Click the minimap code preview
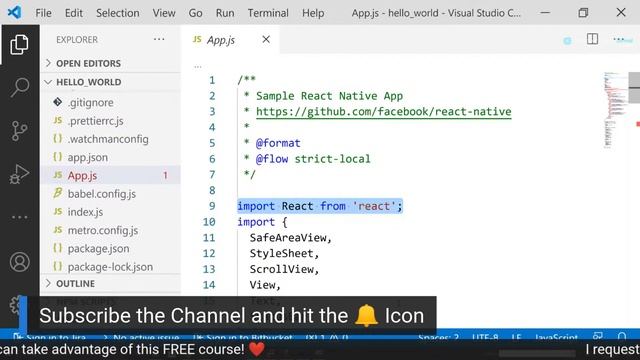Screen dimensions: 640x360 click(615, 109)
